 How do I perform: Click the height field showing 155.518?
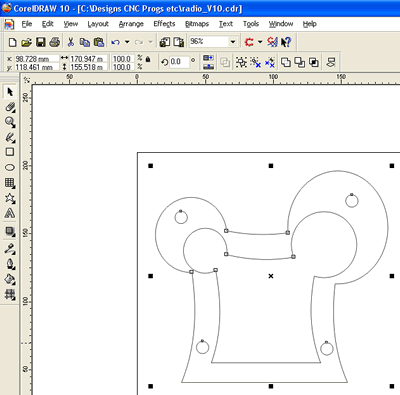[88, 67]
